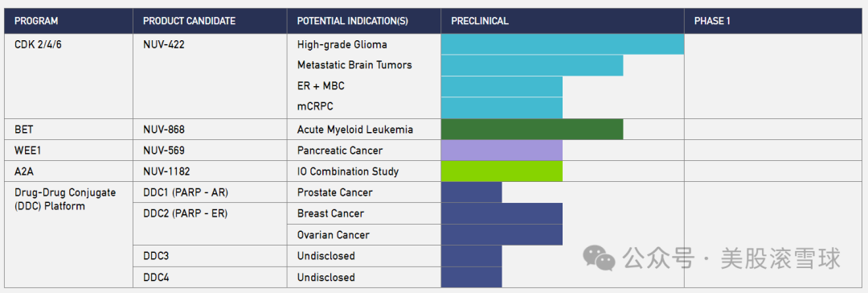This screenshot has height=293, width=868.
Task: Click the purple Pancreatic Cancer bar
Action: click(502, 151)
